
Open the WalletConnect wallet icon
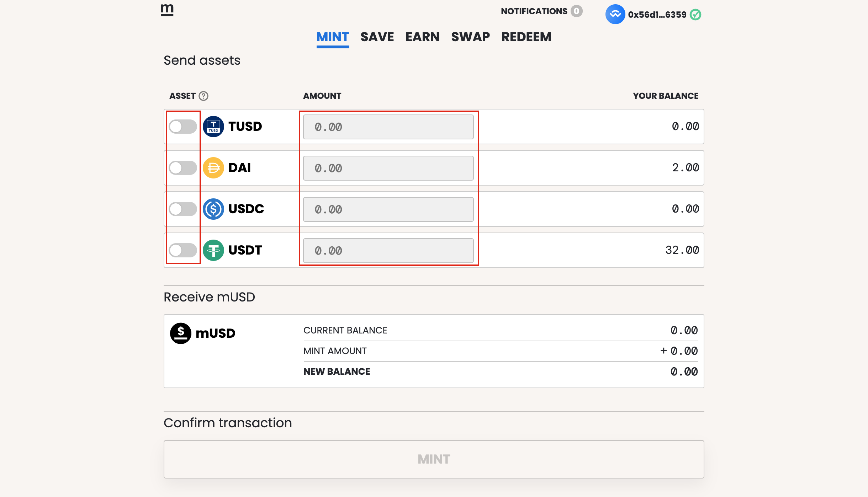pyautogui.click(x=615, y=15)
